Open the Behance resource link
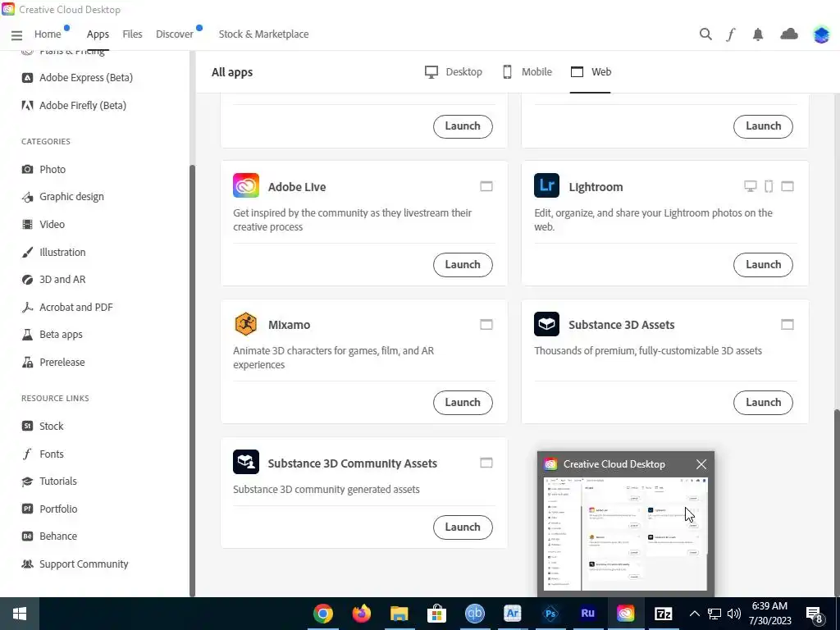The height and width of the screenshot is (630, 840). point(48,536)
